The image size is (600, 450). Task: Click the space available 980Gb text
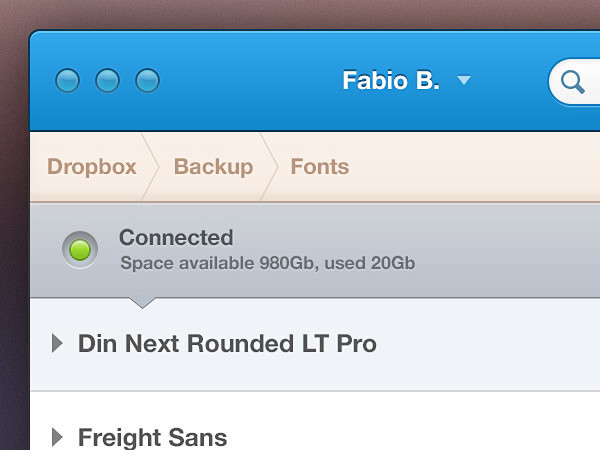click(267, 263)
